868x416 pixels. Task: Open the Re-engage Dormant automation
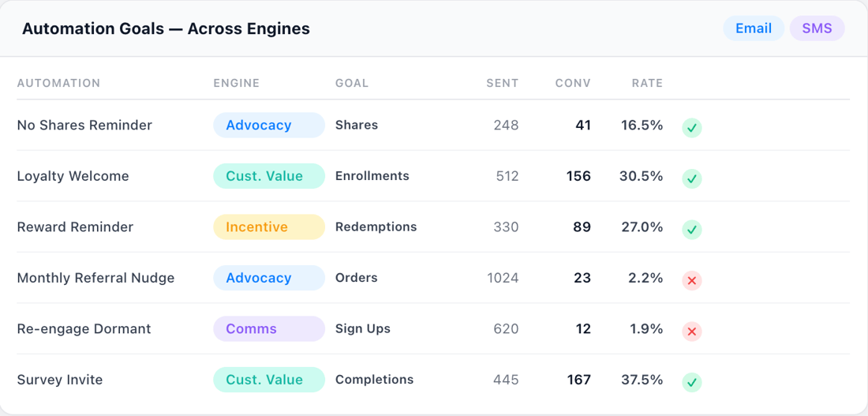tap(84, 328)
